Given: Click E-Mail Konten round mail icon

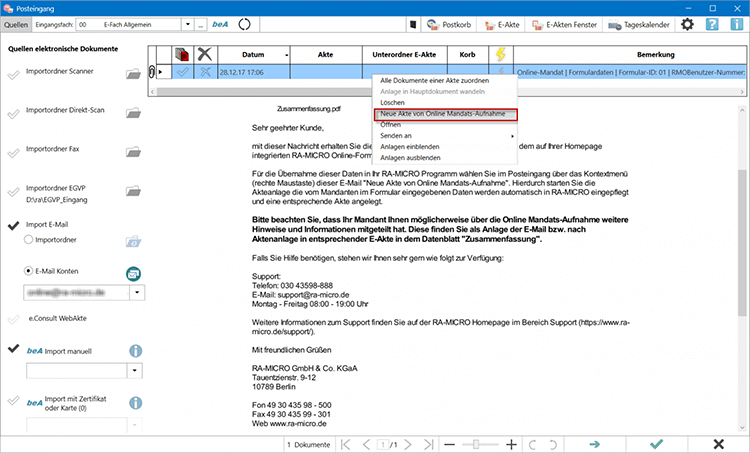Looking at the screenshot, I should (x=133, y=274).
